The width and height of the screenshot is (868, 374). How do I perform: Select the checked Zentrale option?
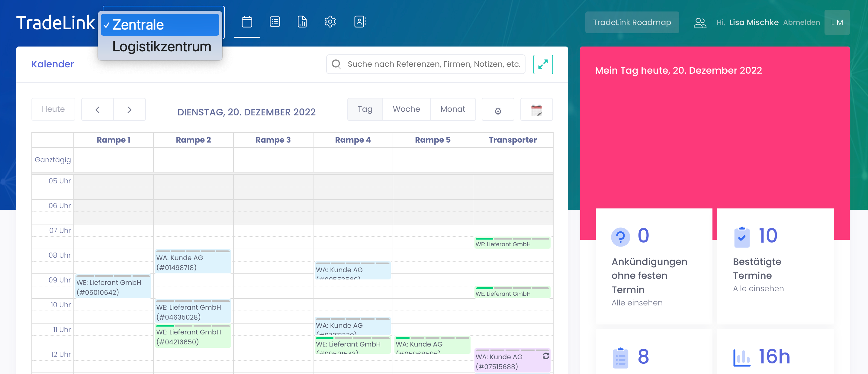160,25
